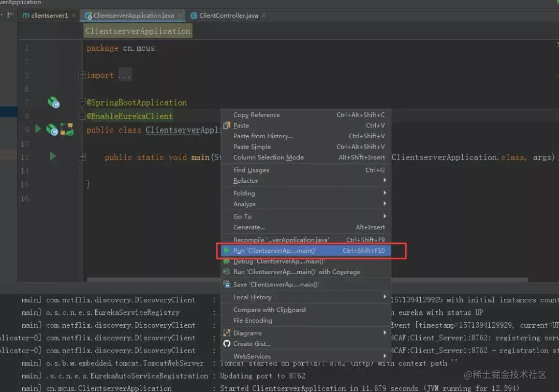Click line number 15 in gutter
Screen dimensions: 559x392
[x=25, y=185]
